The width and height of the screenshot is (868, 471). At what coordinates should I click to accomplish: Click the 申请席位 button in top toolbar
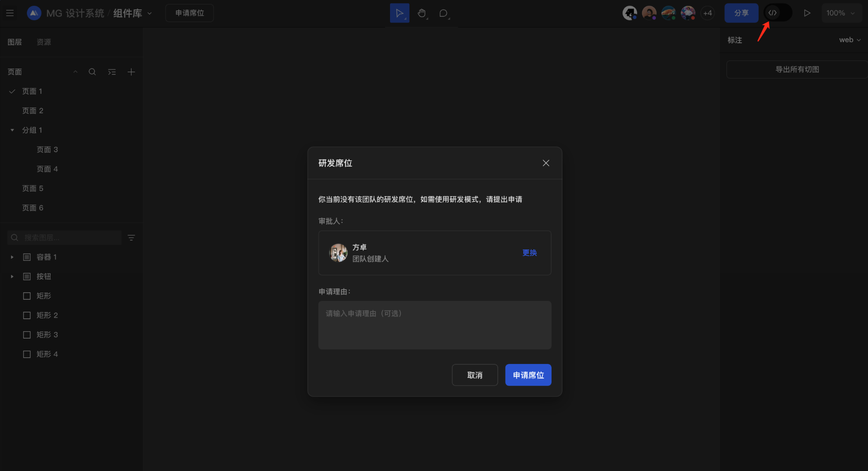[189, 13]
